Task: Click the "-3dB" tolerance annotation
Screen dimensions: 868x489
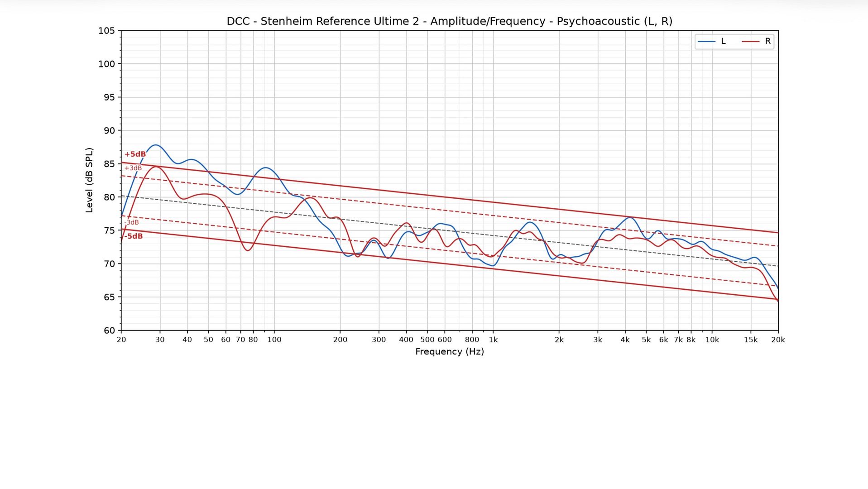Action: click(132, 222)
